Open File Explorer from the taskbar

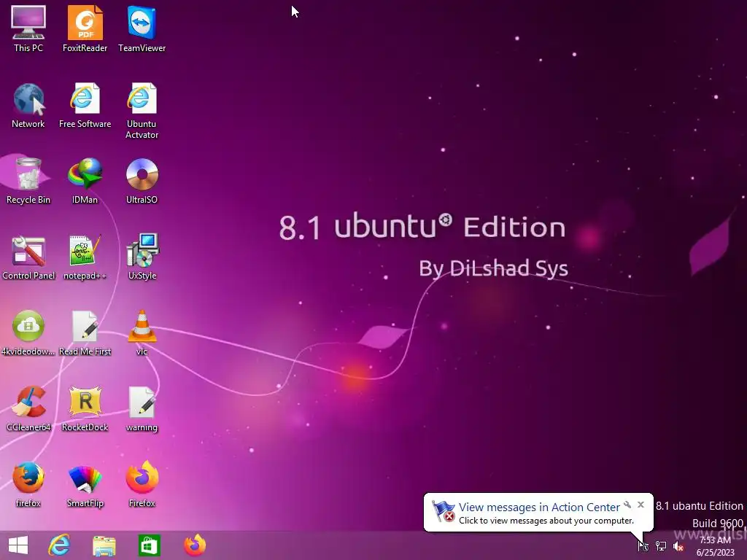(104, 545)
